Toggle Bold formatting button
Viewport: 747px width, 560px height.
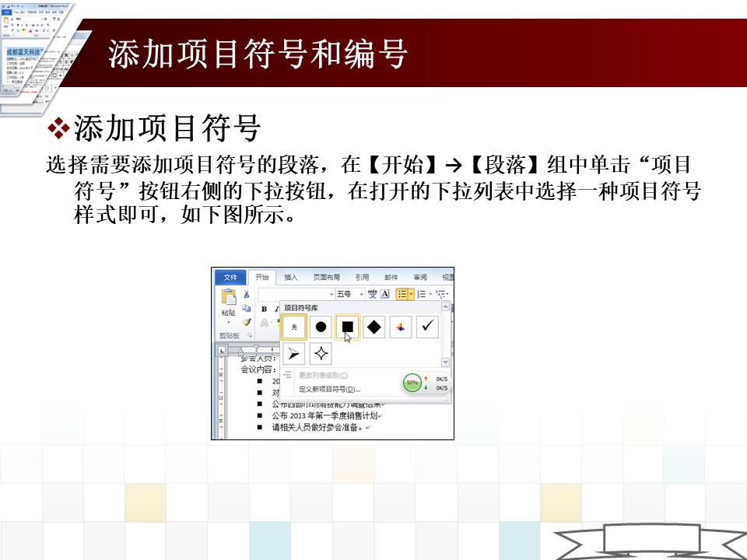(x=264, y=309)
